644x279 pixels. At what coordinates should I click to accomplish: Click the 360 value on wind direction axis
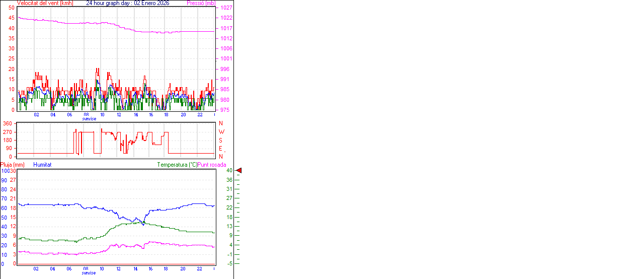coord(8,123)
